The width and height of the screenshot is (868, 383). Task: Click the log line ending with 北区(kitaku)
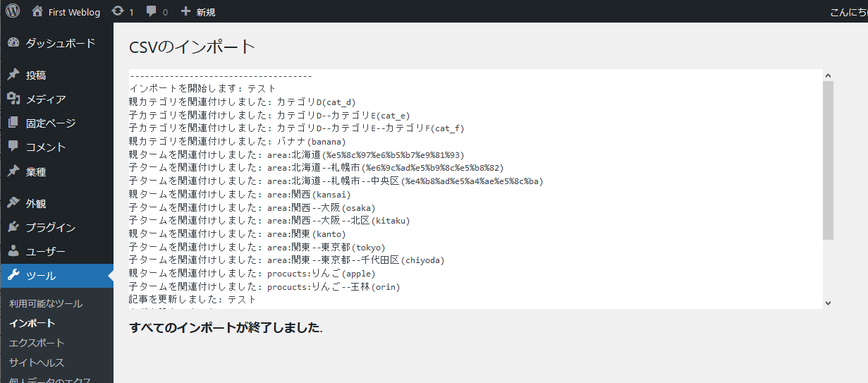click(x=269, y=221)
